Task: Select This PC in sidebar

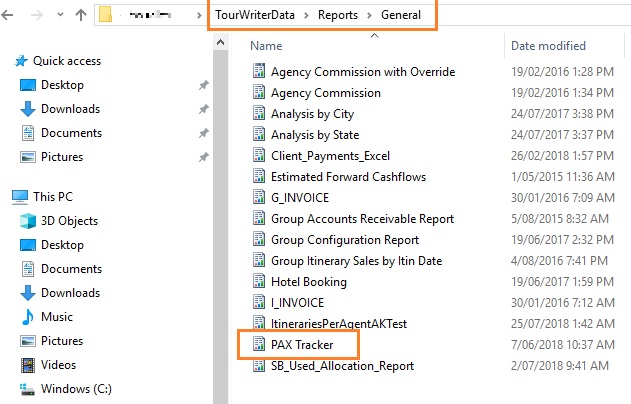Action: coord(53,197)
